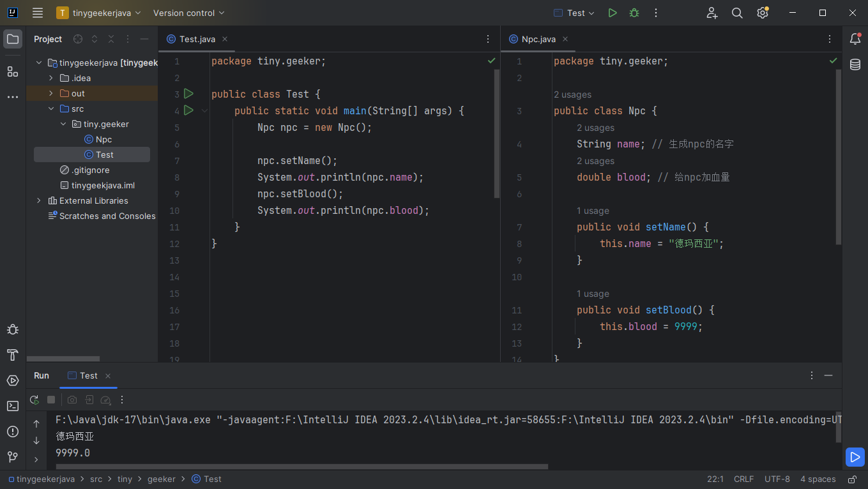Open the Debug tool window
Image resolution: width=868 pixels, height=489 pixels.
(x=13, y=329)
